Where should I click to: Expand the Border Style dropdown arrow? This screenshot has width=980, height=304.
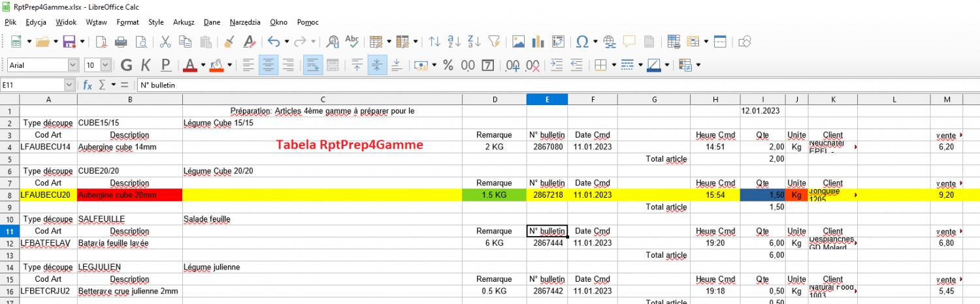(640, 65)
